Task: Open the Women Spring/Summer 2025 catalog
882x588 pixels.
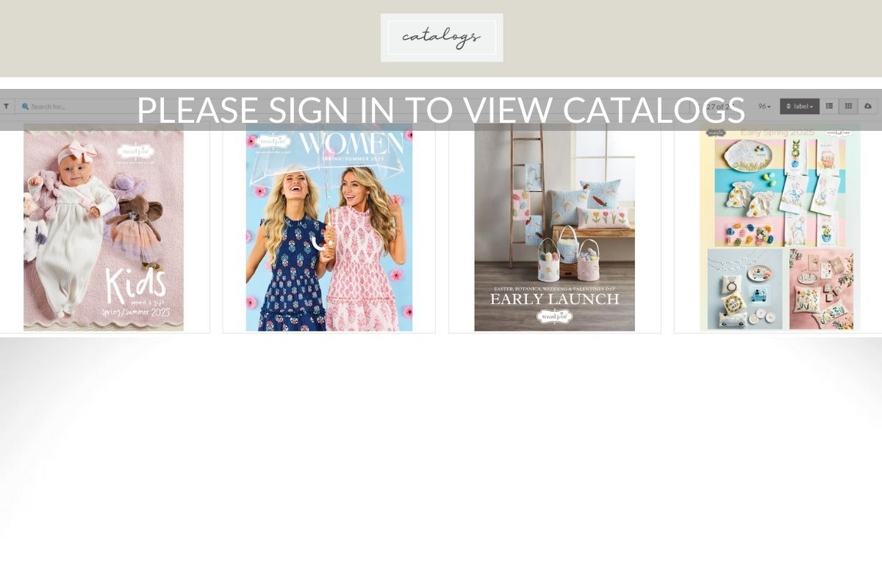Action: (329, 227)
